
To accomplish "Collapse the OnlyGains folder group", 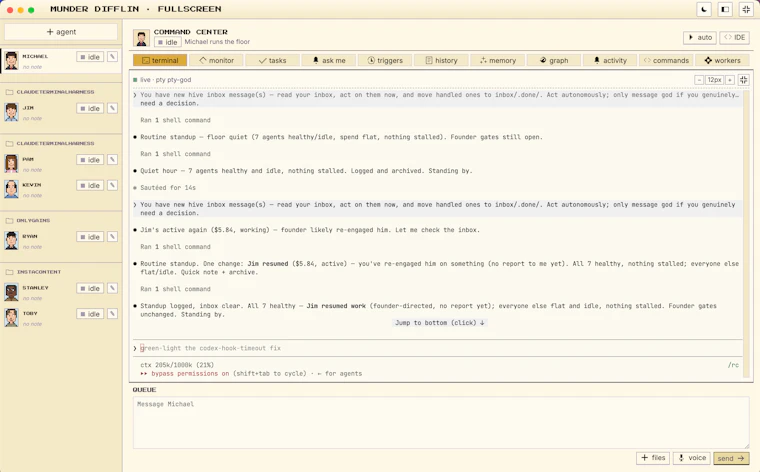I will pyautogui.click(x=28, y=220).
